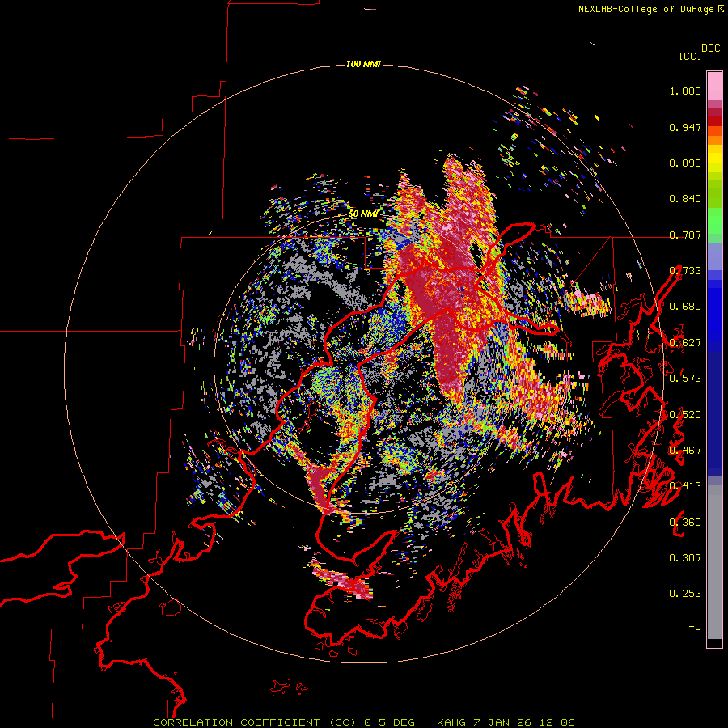Pick the olive-green color band near 0.840
Image resolution: width=728 pixels, height=728 pixels.
(x=714, y=193)
